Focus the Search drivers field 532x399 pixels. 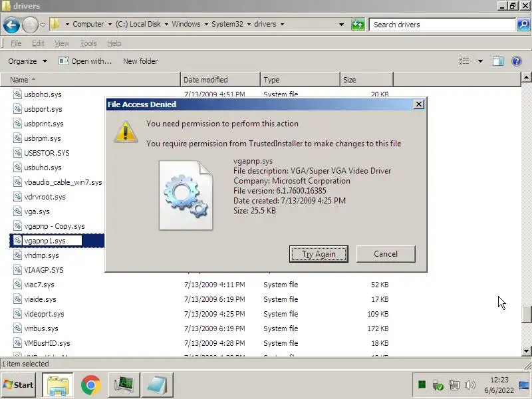pos(442,25)
